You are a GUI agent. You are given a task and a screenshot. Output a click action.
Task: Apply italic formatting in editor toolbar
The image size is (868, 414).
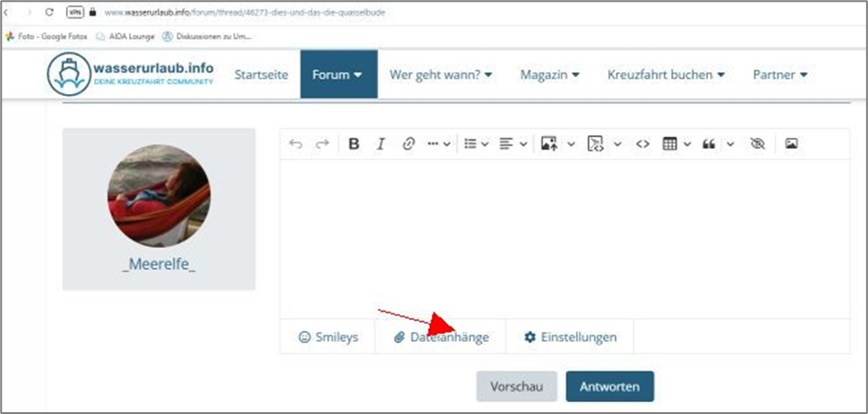(381, 143)
